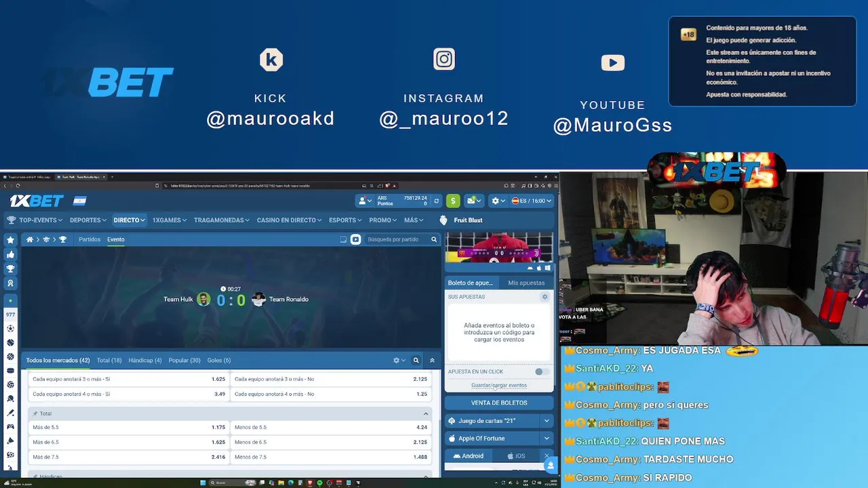Image resolution: width=868 pixels, height=488 pixels.
Task: Click VENTA DE BOLETOS button
Action: [x=499, y=403]
